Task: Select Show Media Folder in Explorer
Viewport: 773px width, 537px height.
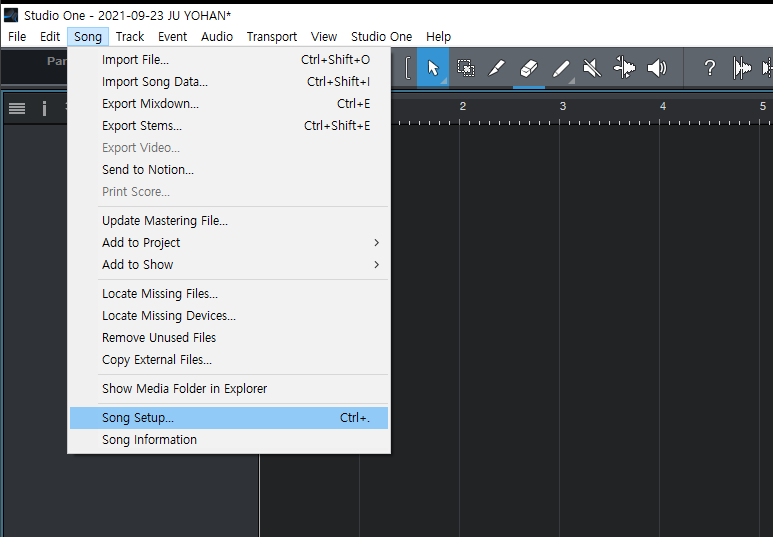Action: (229, 389)
